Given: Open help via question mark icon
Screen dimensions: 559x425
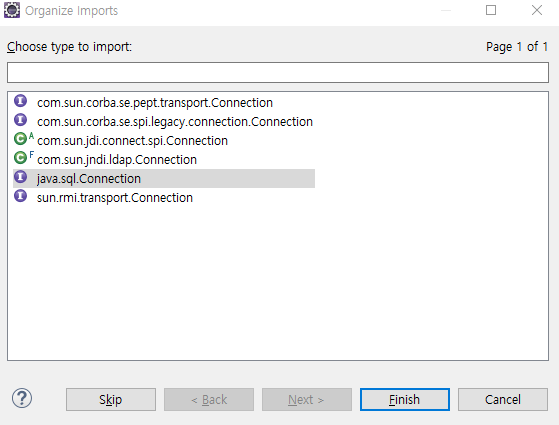Looking at the screenshot, I should click(22, 399).
